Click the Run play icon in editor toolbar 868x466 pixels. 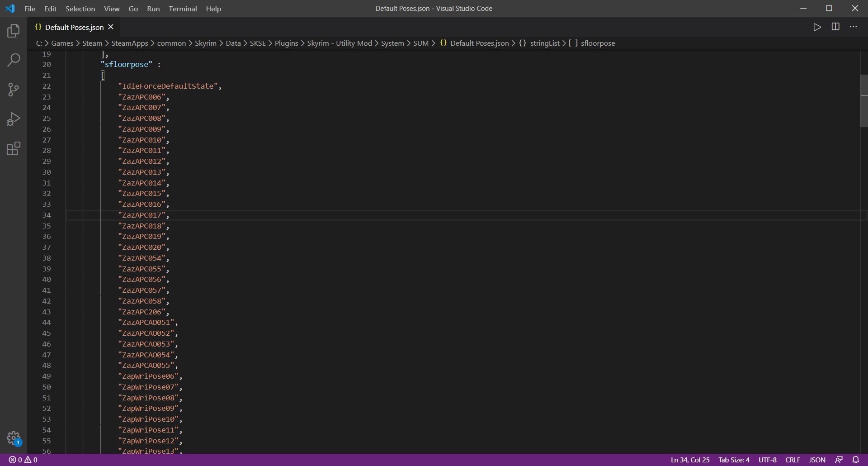click(x=817, y=27)
